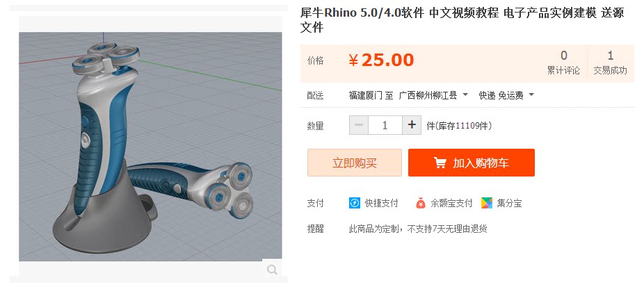Open the 累计评论 reviews count

point(563,63)
